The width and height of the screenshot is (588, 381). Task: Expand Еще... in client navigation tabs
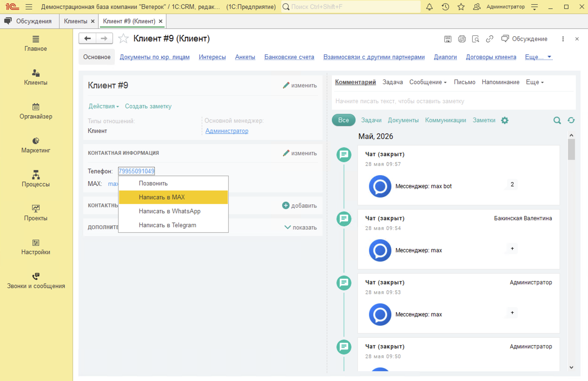coord(538,57)
